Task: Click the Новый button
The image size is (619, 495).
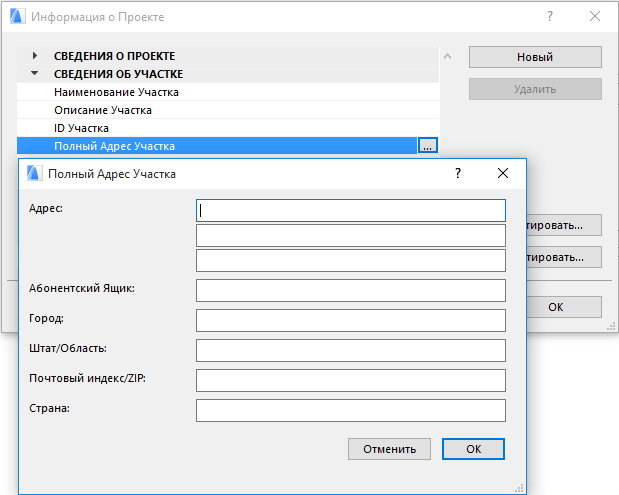Action: (x=535, y=57)
